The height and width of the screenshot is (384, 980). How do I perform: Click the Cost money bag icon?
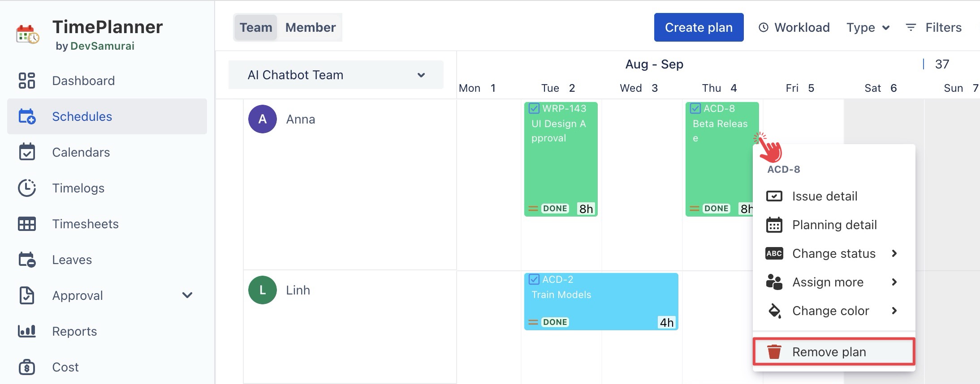point(26,367)
